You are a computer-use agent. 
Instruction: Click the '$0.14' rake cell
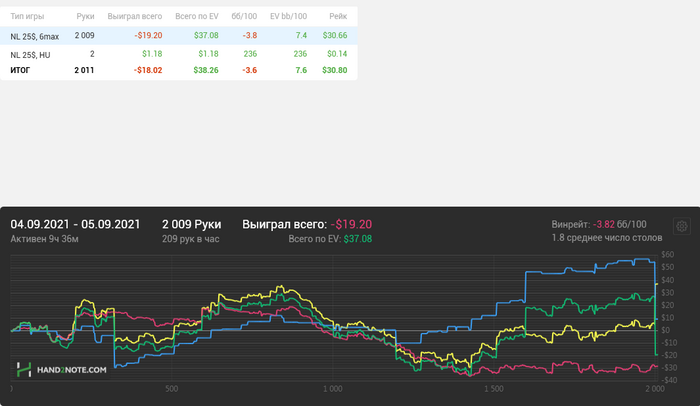tap(337, 54)
